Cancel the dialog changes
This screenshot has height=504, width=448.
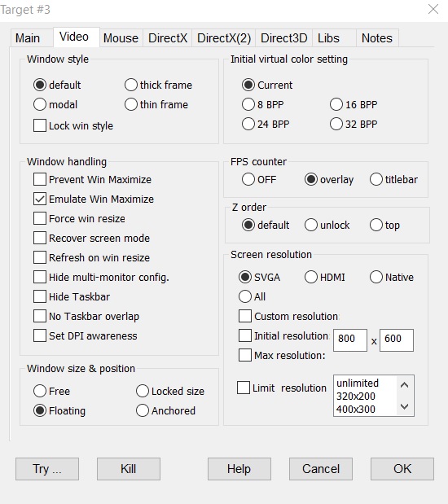tap(321, 469)
